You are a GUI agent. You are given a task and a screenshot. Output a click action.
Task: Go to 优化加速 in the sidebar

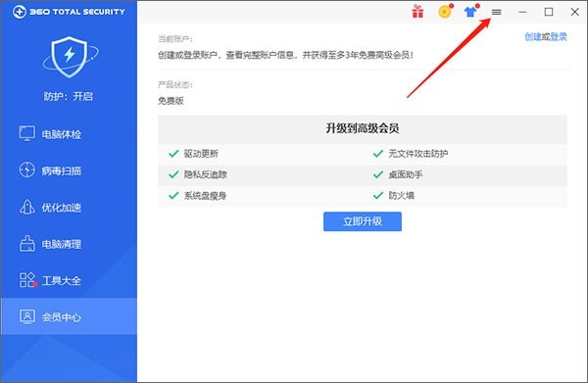[69, 208]
